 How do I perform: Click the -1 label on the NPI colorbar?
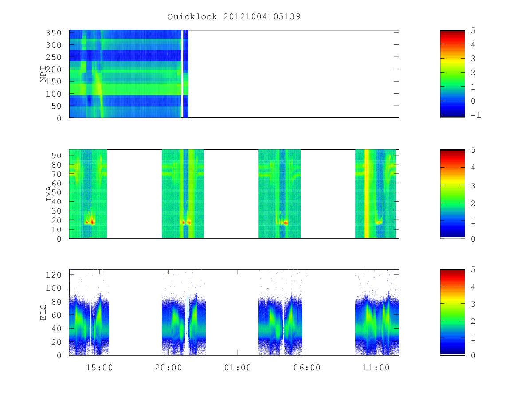point(477,115)
